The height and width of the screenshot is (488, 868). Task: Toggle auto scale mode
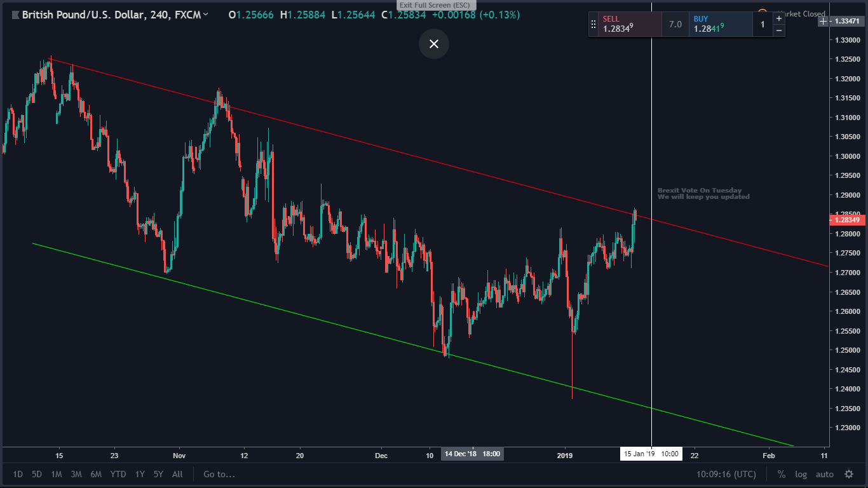[825, 474]
